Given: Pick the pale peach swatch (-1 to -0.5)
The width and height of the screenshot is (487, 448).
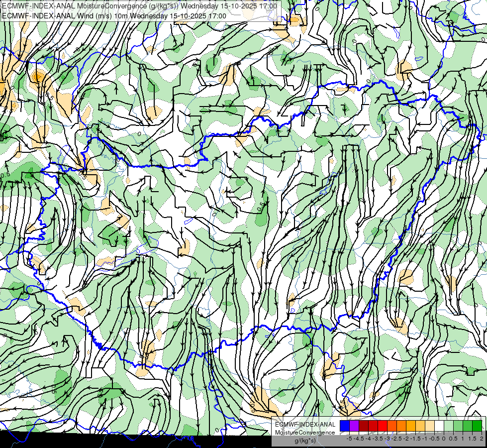Looking at the screenshot, I should (430, 426).
